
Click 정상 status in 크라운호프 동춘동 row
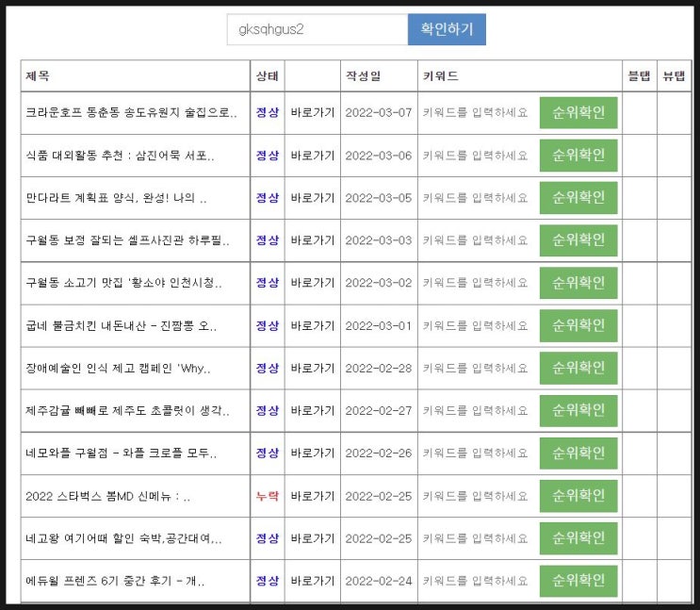[267, 112]
